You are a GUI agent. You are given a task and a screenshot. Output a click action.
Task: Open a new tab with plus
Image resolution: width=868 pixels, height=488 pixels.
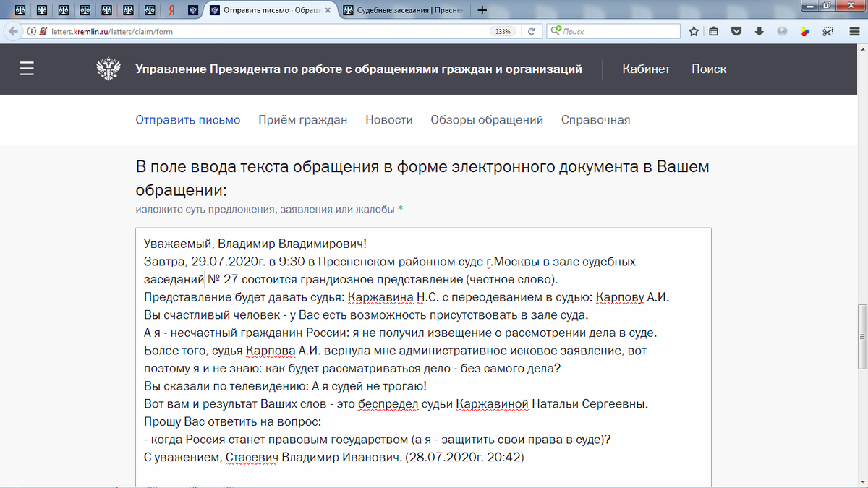pyautogui.click(x=482, y=10)
